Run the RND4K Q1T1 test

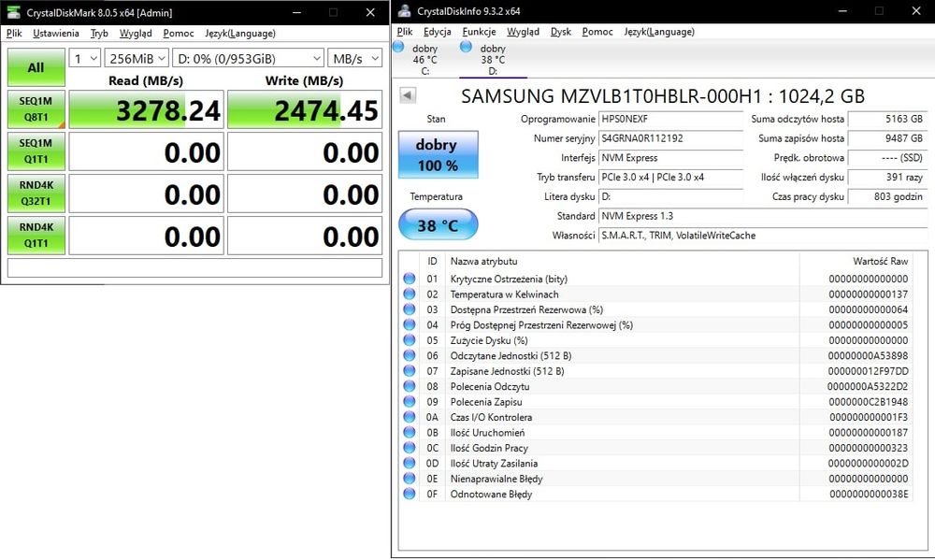(x=36, y=235)
